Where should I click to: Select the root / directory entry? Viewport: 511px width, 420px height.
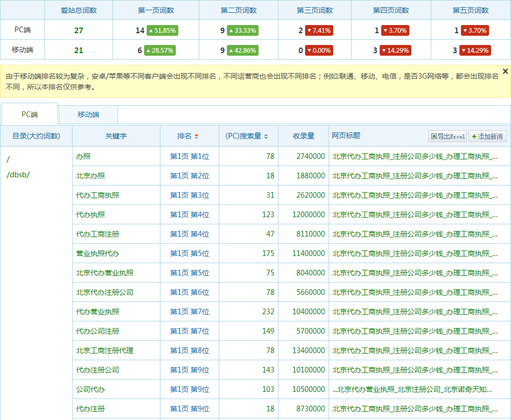point(8,159)
